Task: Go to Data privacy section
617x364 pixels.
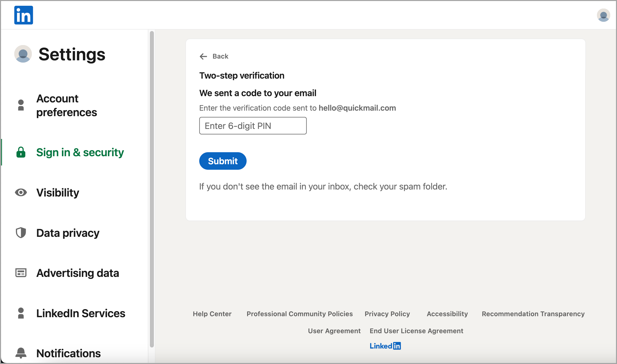Action: [68, 233]
